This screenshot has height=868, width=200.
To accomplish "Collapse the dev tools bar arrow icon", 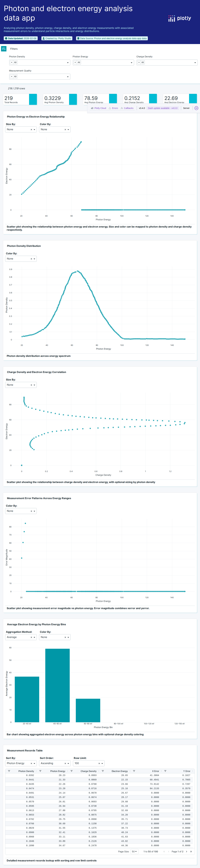I will click(196, 108).
